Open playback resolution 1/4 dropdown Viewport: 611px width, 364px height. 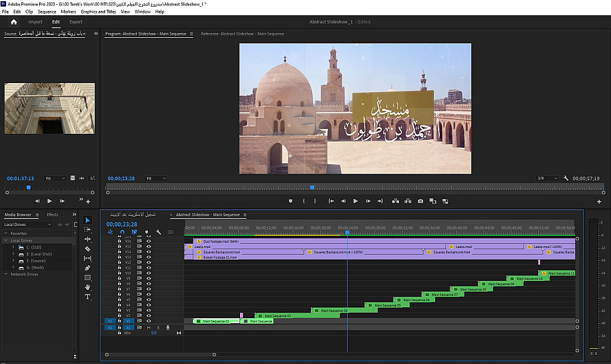tap(546, 178)
